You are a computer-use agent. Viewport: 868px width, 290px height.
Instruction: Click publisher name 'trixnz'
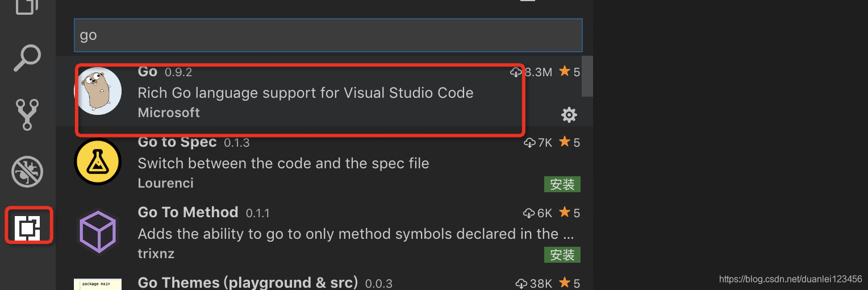pos(156,254)
